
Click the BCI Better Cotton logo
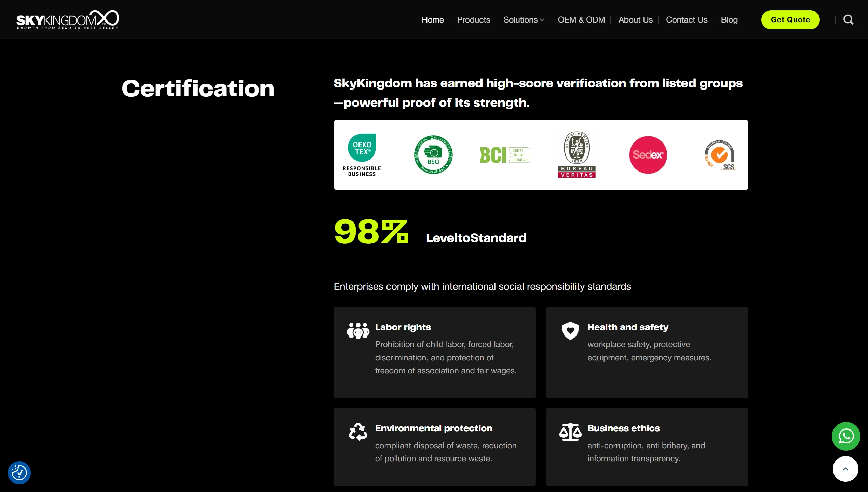point(505,155)
